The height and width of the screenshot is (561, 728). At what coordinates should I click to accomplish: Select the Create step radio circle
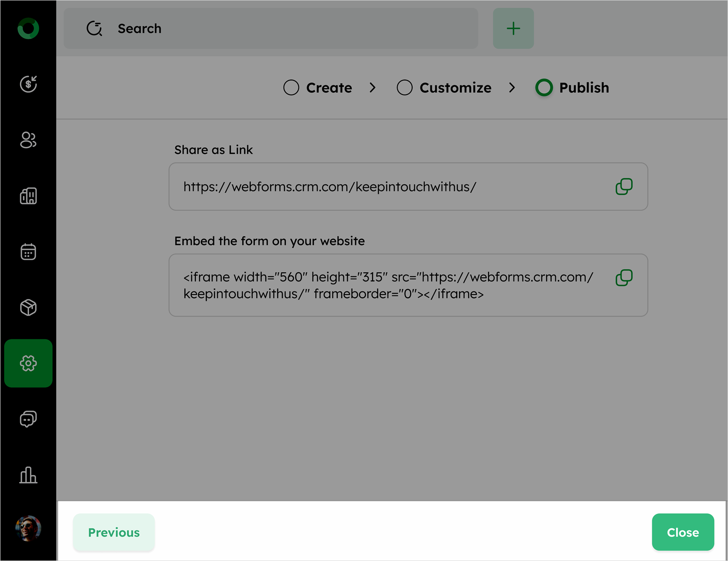(291, 87)
